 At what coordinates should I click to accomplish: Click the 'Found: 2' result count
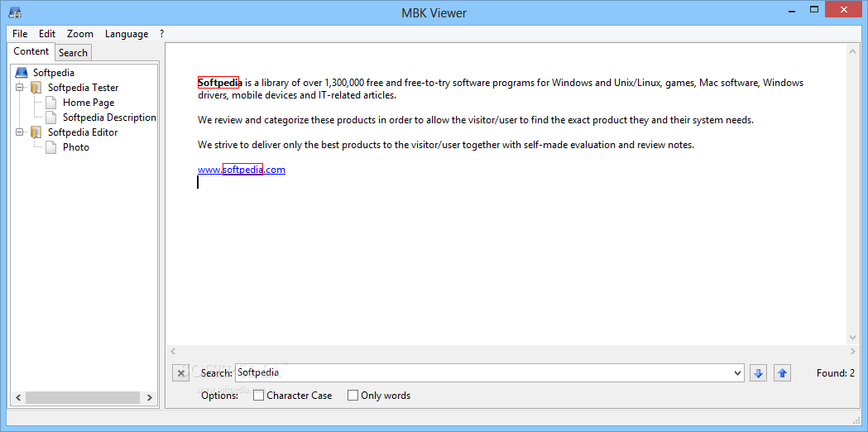[836, 373]
